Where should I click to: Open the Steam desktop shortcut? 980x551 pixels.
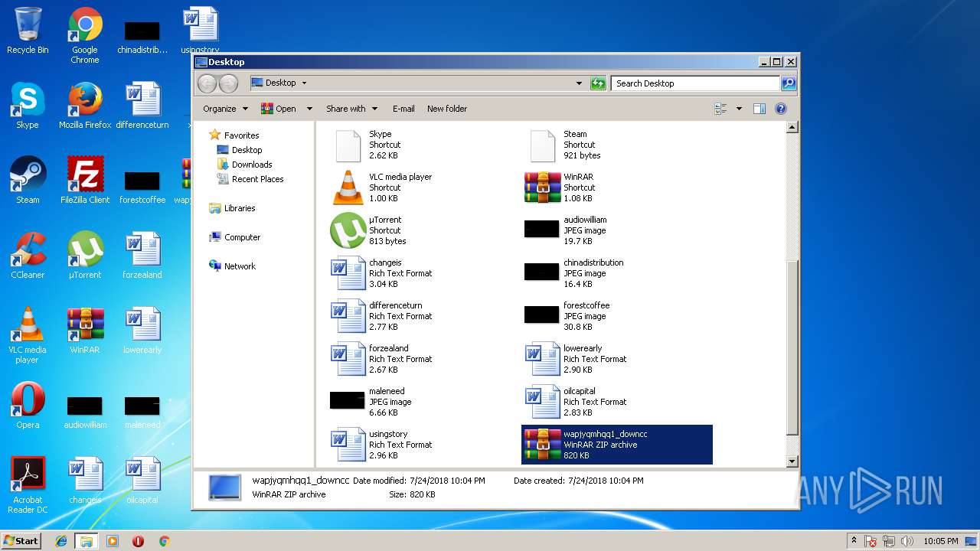coord(28,181)
